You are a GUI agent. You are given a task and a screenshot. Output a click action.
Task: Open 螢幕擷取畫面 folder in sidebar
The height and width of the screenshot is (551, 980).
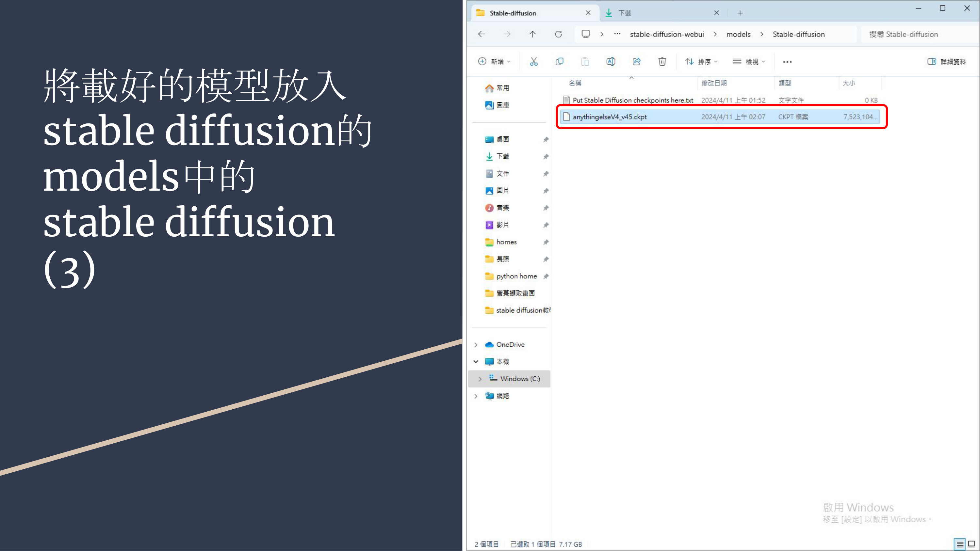click(510, 293)
